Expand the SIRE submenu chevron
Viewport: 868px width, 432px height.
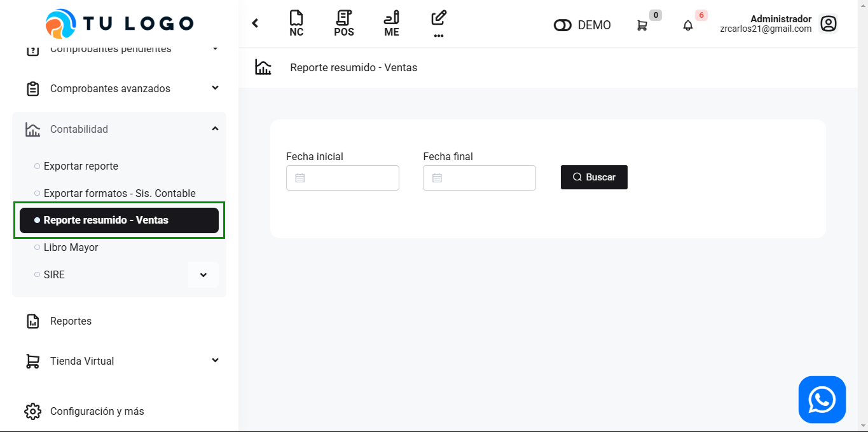tap(203, 275)
